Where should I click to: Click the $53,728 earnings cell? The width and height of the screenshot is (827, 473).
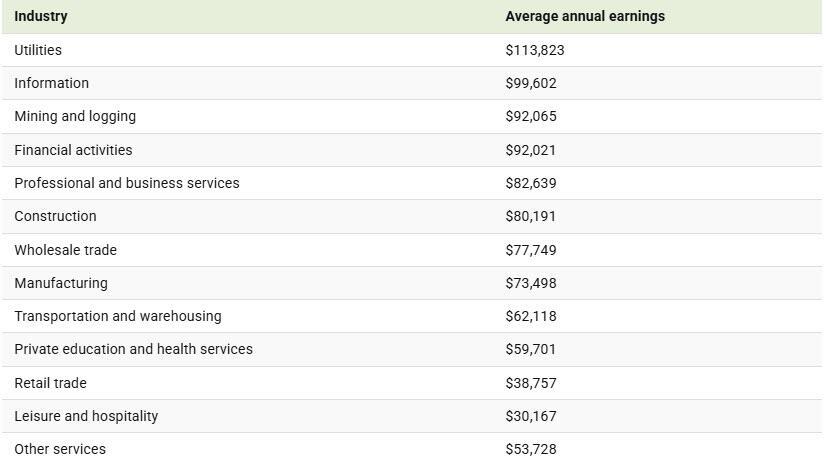(531, 449)
